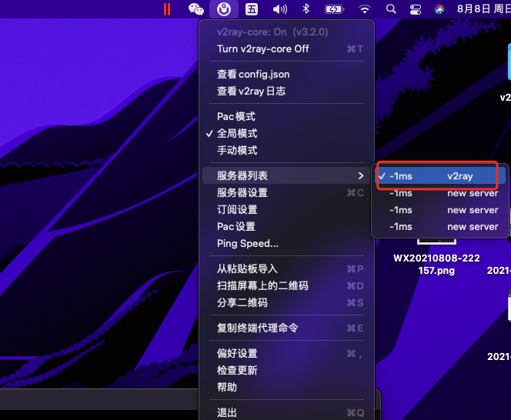The width and height of the screenshot is (511, 420).
Task: Open the Wi-Fi menu
Action: click(364, 8)
